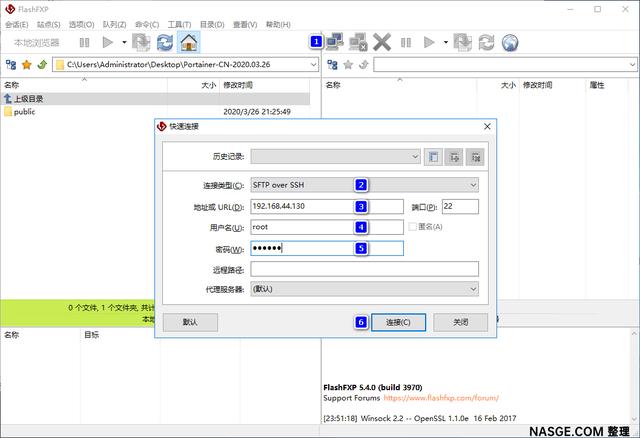640x438 pixels.
Task: Open the 选项(O) menu
Action: click(x=82, y=24)
